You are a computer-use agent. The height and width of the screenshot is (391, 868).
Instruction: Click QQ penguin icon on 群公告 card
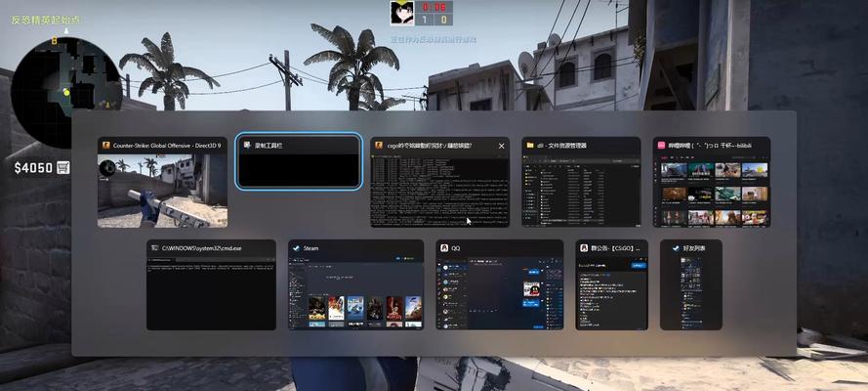pyautogui.click(x=584, y=248)
